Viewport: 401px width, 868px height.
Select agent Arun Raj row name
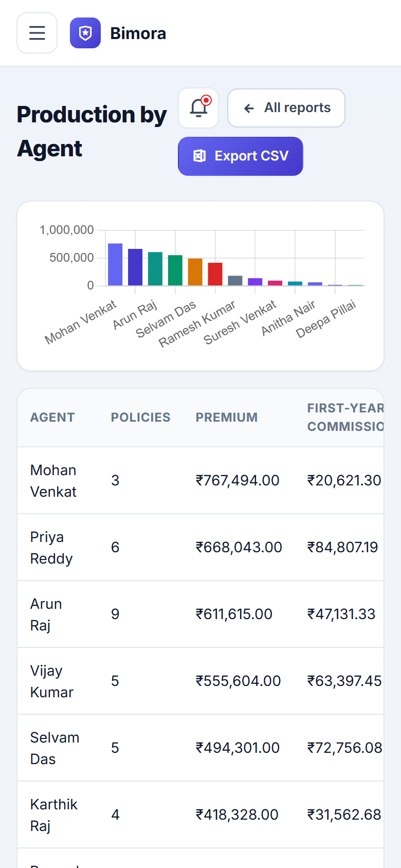pos(46,614)
